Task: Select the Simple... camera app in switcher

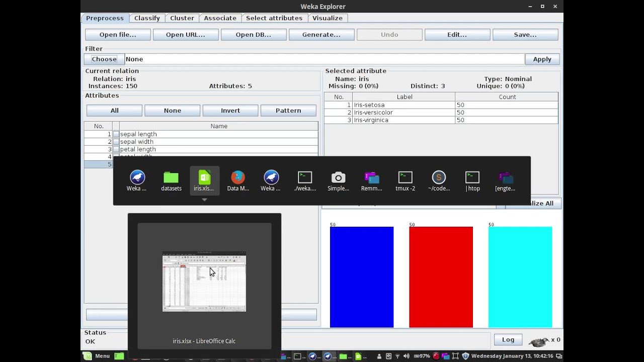Action: coord(338,181)
